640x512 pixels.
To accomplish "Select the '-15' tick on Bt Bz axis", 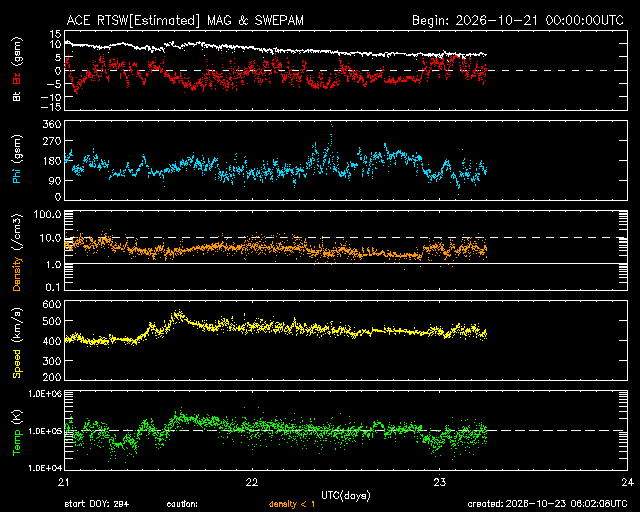I will coord(52,107).
